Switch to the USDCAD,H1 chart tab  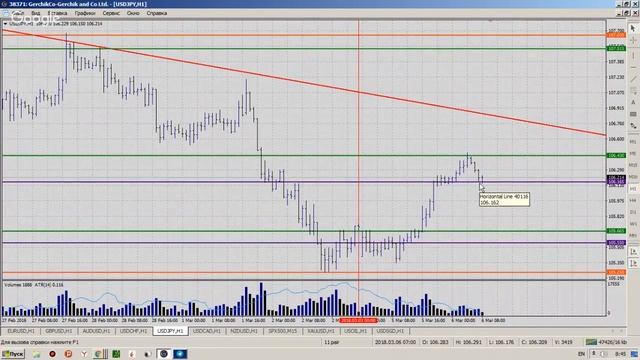pyautogui.click(x=207, y=331)
